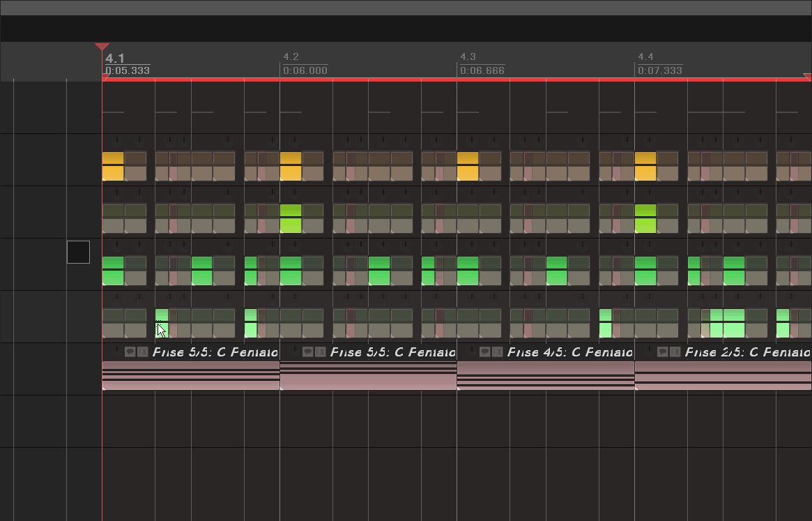Select the pink note clip starting at 4.2
Viewport: 812px width, 521px height.
[368, 376]
